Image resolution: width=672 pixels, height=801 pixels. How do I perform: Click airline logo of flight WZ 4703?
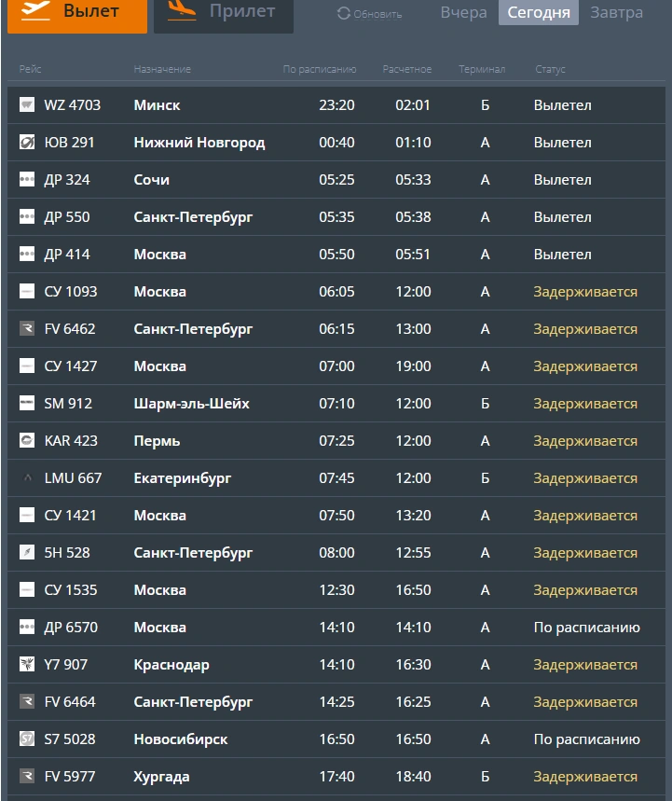click(x=27, y=104)
